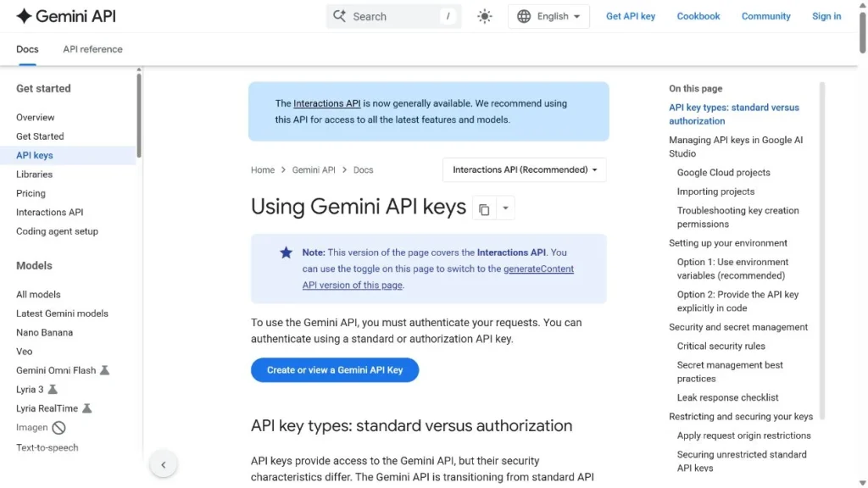Open the Community link
Screen dimensions: 868x488
(765, 16)
